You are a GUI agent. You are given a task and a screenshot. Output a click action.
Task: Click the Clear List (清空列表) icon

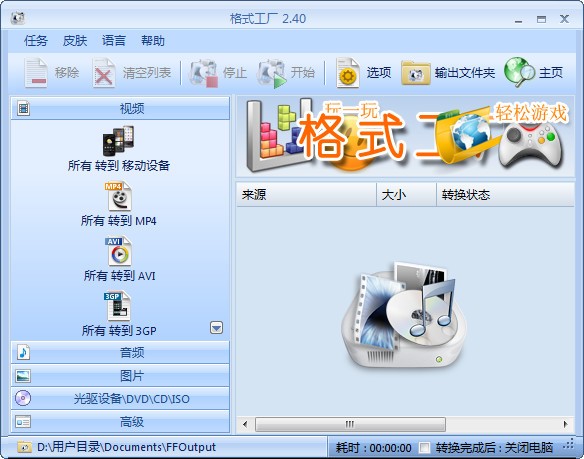coord(104,73)
